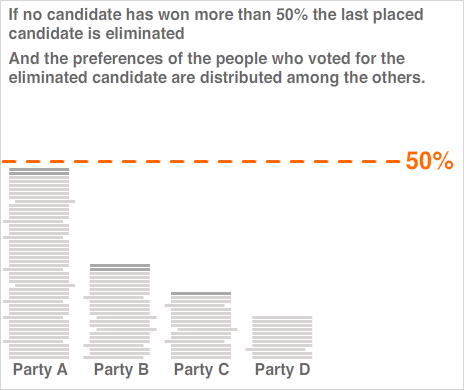Click the word "eliminated" in first paragraph

pos(145,33)
